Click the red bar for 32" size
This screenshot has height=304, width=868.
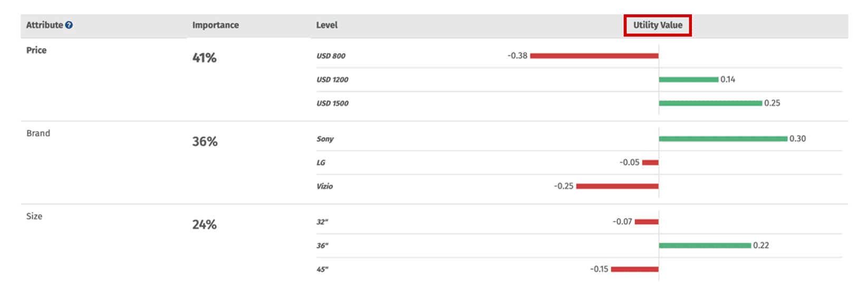pos(646,222)
